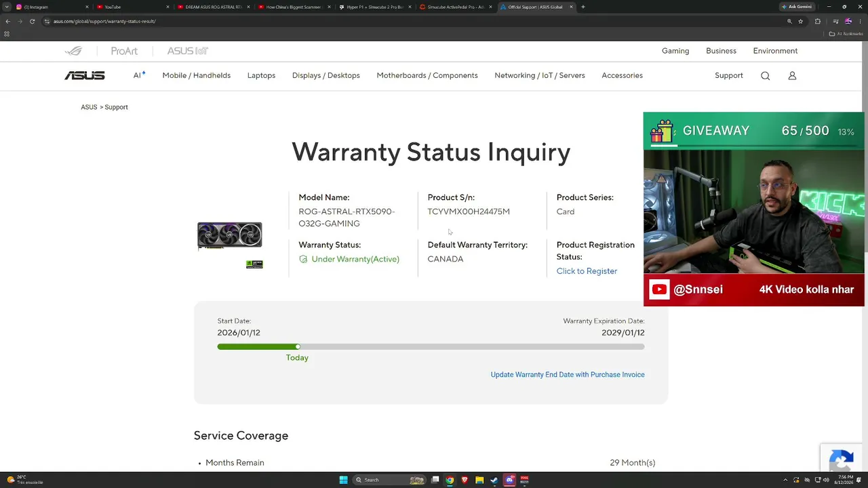The height and width of the screenshot is (488, 868).
Task: Click the serial number TCYVMX00H24475M
Action: point(469,211)
